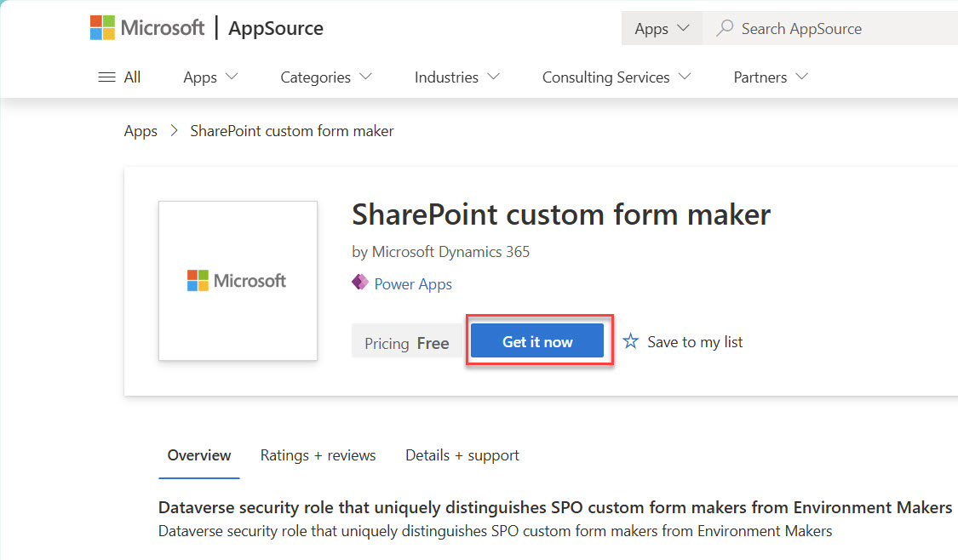958x560 pixels.
Task: Click the Power Apps diamond icon
Action: 359,283
